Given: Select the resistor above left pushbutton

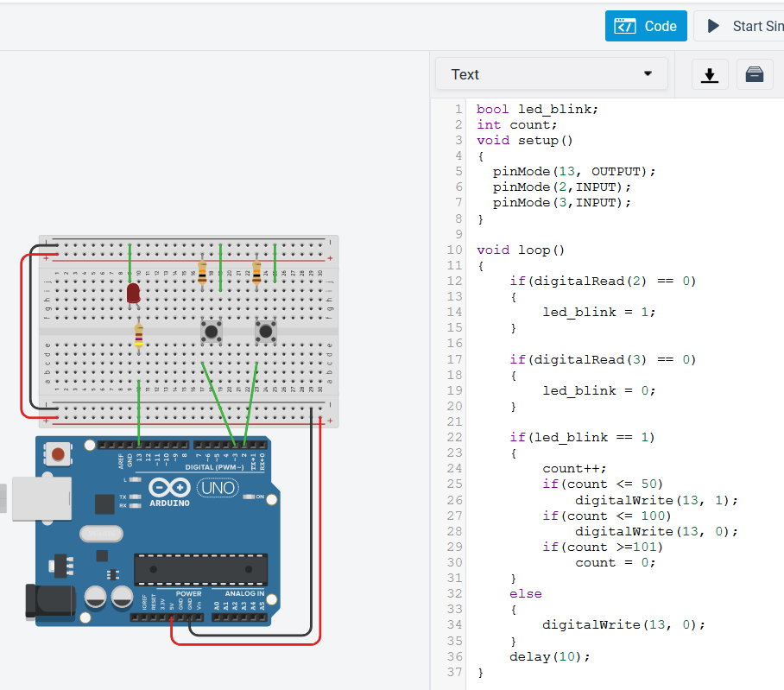Looking at the screenshot, I should [x=202, y=272].
